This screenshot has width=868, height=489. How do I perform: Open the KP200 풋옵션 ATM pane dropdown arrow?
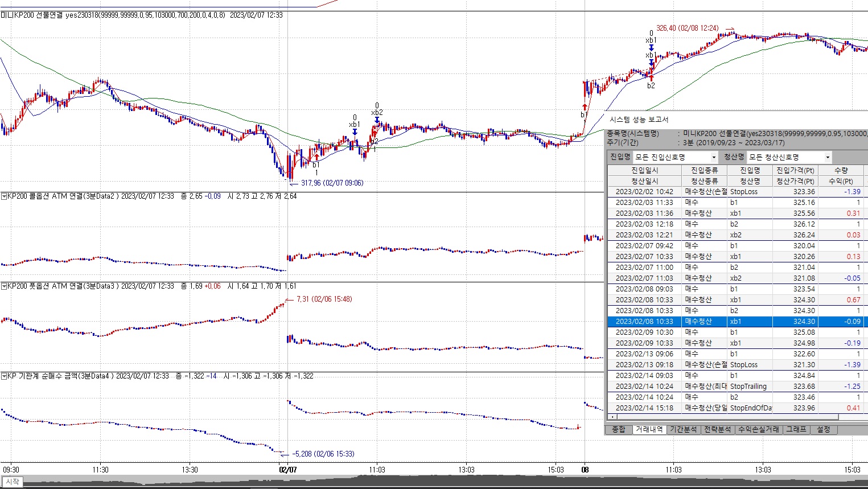point(4,286)
